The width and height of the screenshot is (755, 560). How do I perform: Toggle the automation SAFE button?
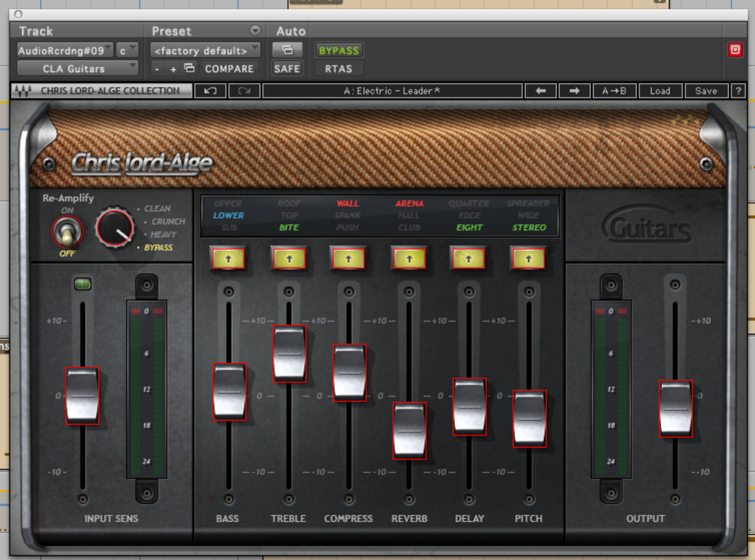pyautogui.click(x=287, y=69)
